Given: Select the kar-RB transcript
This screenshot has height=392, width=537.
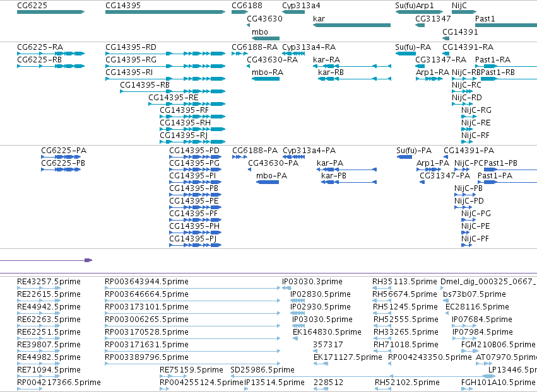Looking at the screenshot, I should [355, 79].
